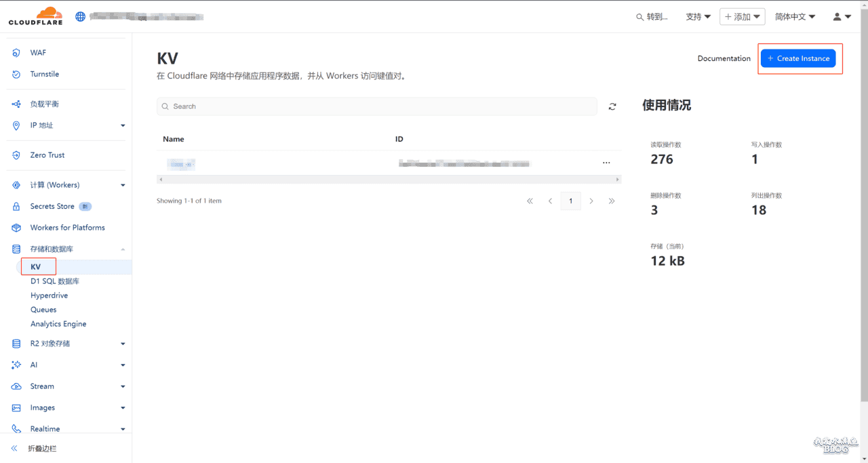Click the Secrets Store lock icon
The image size is (868, 463).
tap(16, 206)
